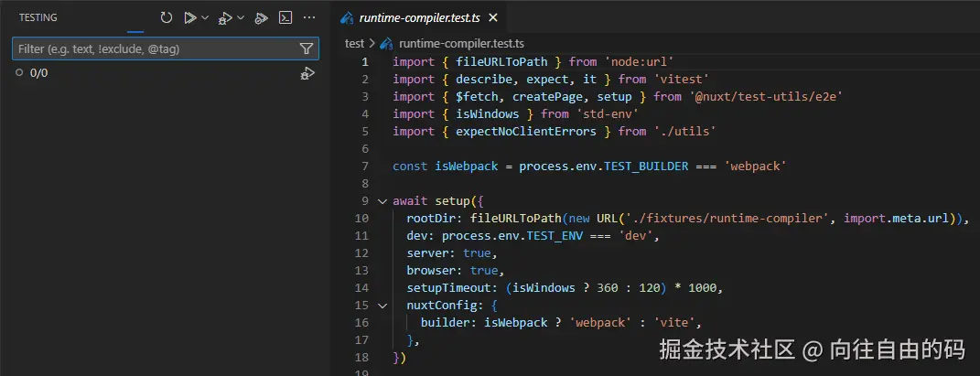Image resolution: width=980 pixels, height=376 pixels.
Task: Open the dropdown next to Run Tests
Action: click(x=204, y=17)
